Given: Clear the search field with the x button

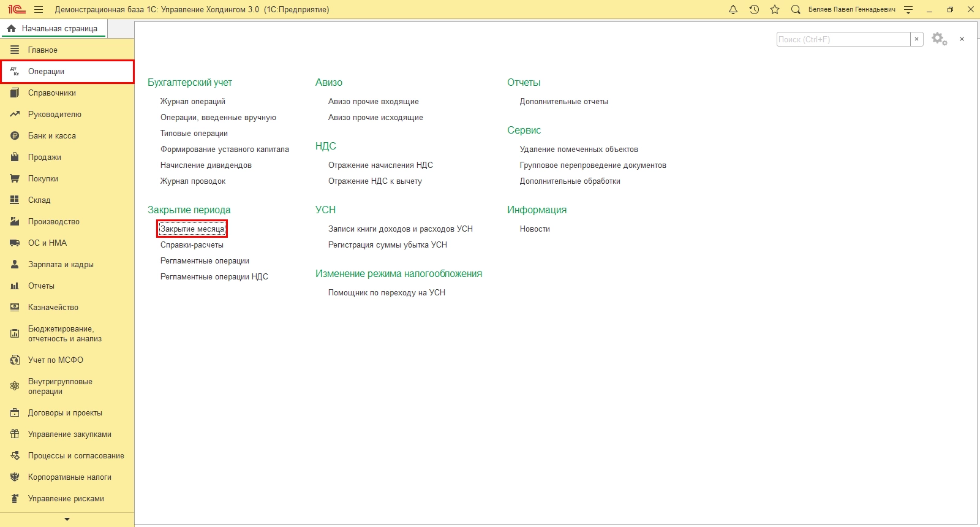Looking at the screenshot, I should 917,39.
